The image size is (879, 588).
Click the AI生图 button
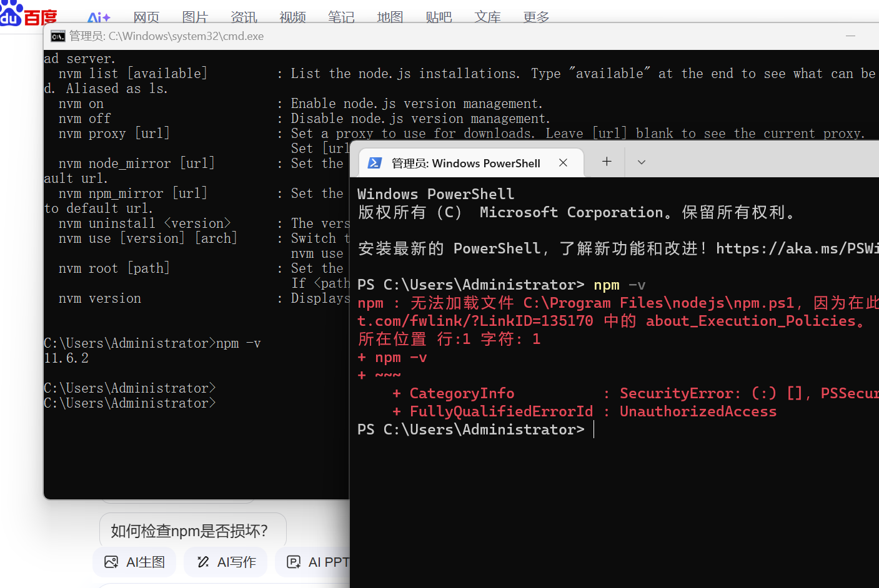[x=134, y=562]
